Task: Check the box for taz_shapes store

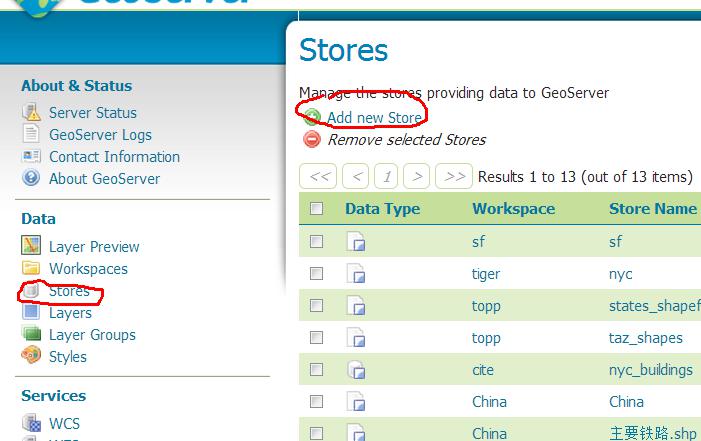Action: (x=317, y=337)
